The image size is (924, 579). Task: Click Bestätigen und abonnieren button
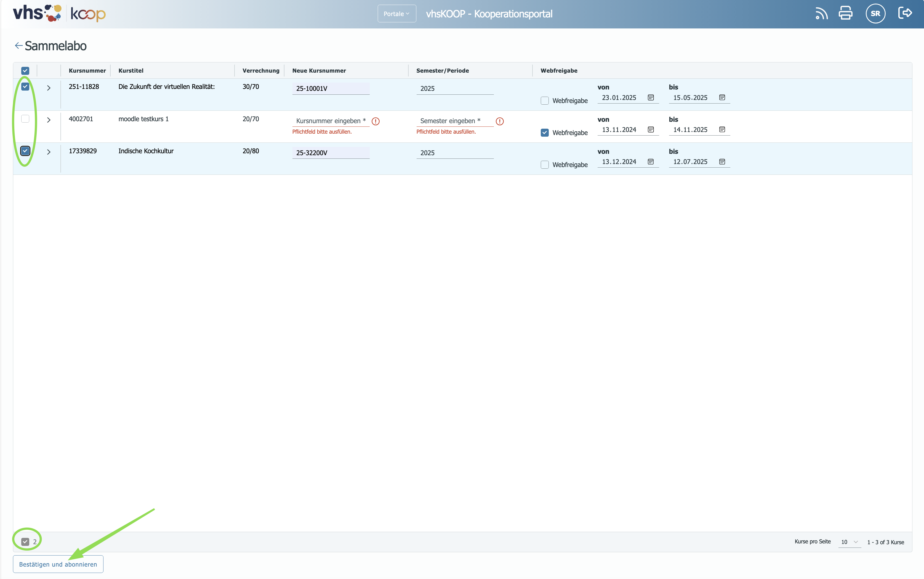[x=58, y=564]
